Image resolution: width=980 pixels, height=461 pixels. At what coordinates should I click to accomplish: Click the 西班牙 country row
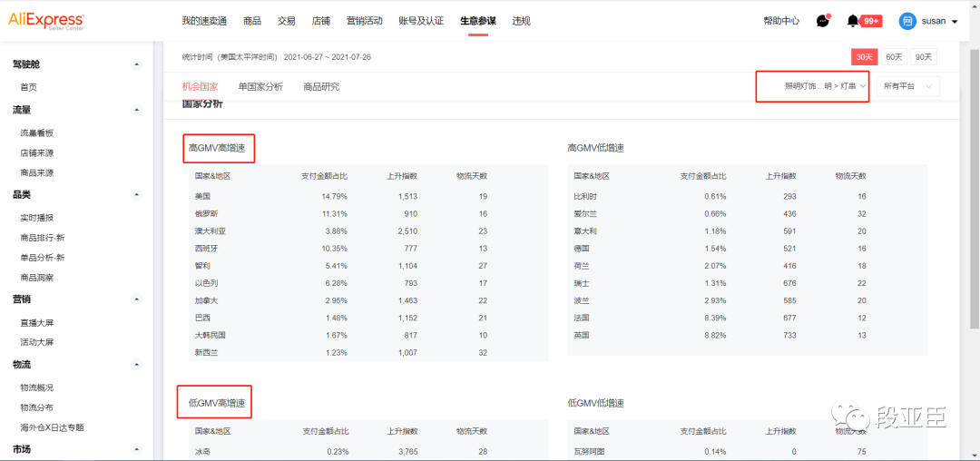(x=368, y=248)
